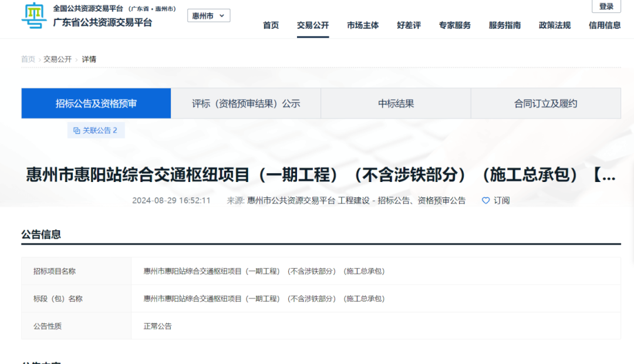634x364 pixels.
Task: Click the platform logo icon
Action: pos(34,15)
